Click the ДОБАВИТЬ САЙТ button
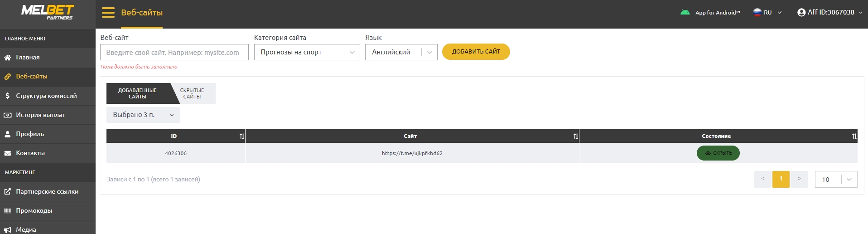Screen dimensions: 868x234 click(x=476, y=52)
